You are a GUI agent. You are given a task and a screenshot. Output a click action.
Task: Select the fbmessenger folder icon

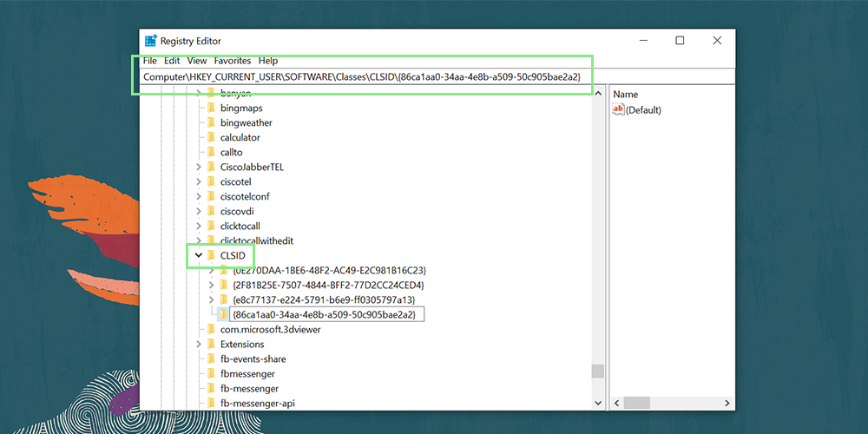210,373
